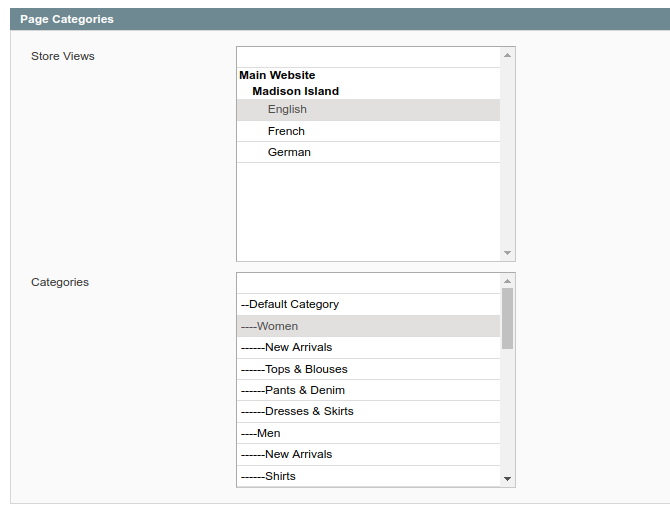Click the Madison Island store label
Viewport: 670px width, 511px height.
(295, 91)
